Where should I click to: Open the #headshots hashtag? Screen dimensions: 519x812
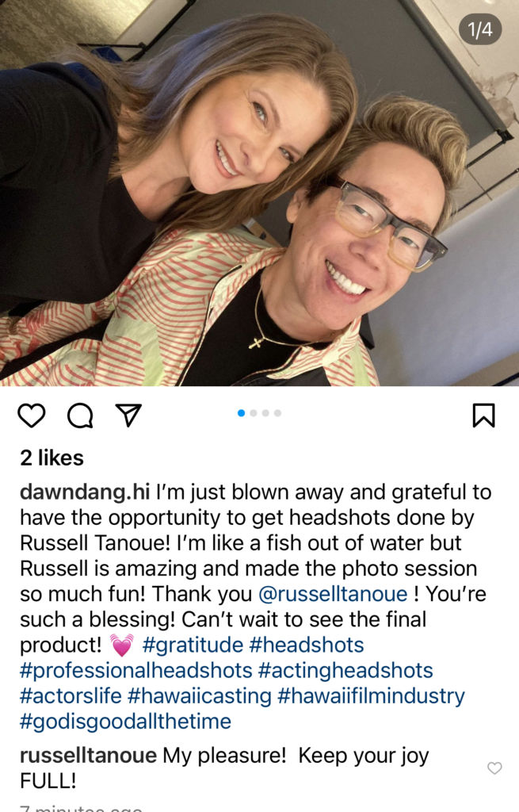pos(307,645)
